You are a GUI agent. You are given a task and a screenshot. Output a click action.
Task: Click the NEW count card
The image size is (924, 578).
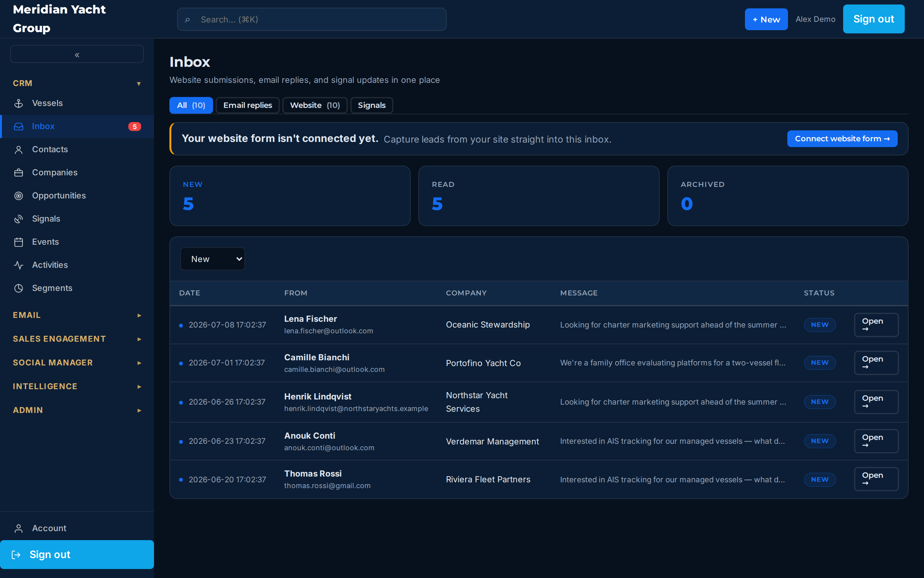point(290,196)
